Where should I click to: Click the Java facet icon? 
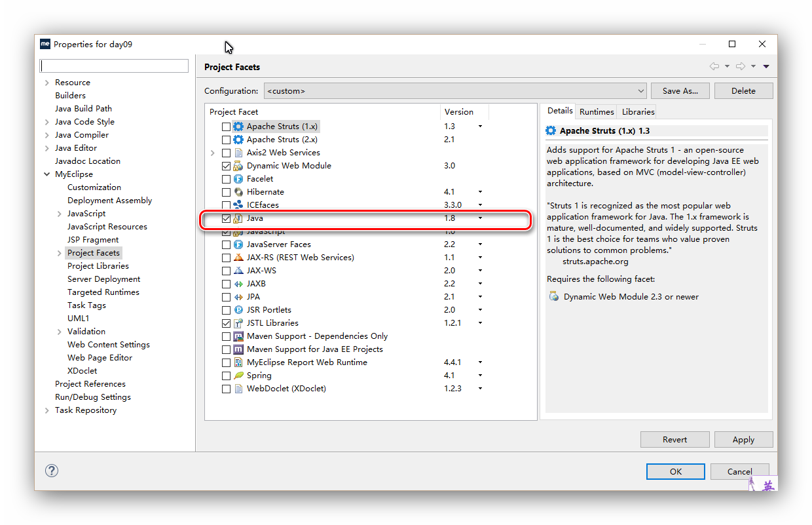coord(238,218)
